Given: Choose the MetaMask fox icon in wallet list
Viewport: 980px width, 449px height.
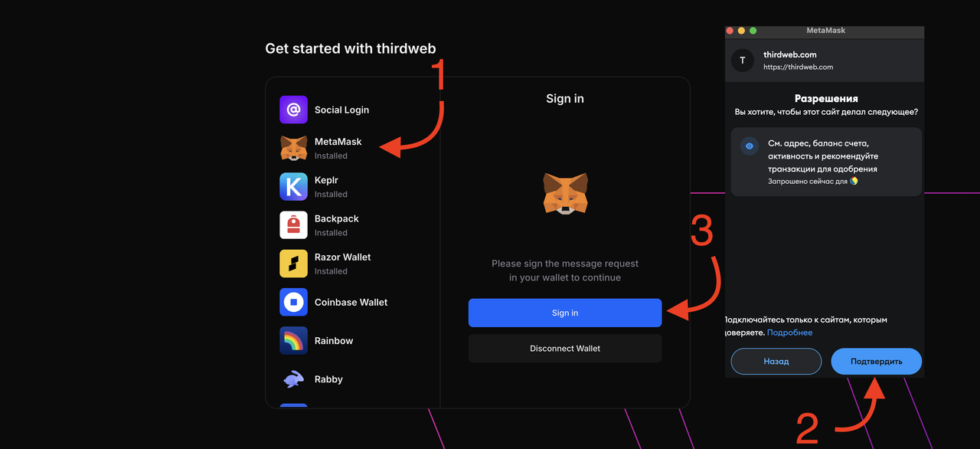Looking at the screenshot, I should [293, 148].
